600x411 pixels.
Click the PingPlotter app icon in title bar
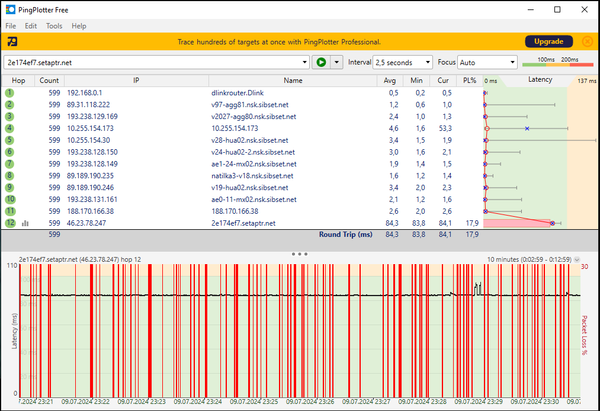tap(10, 10)
